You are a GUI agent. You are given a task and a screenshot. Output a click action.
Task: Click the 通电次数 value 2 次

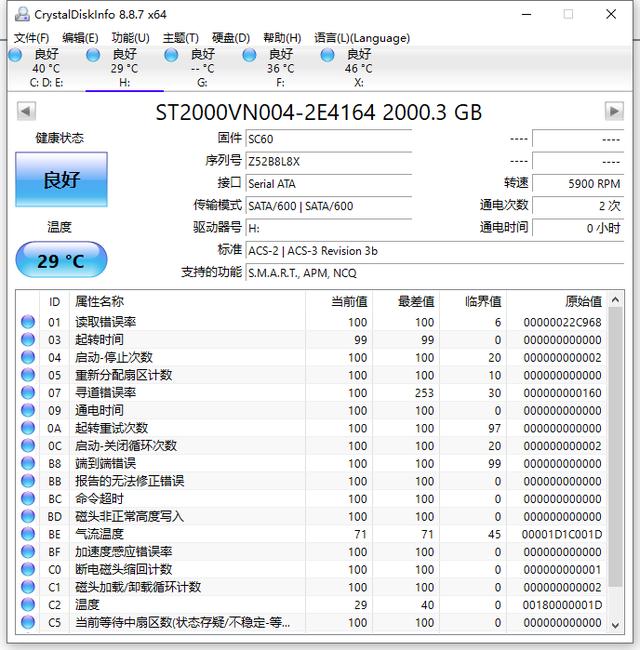578,206
